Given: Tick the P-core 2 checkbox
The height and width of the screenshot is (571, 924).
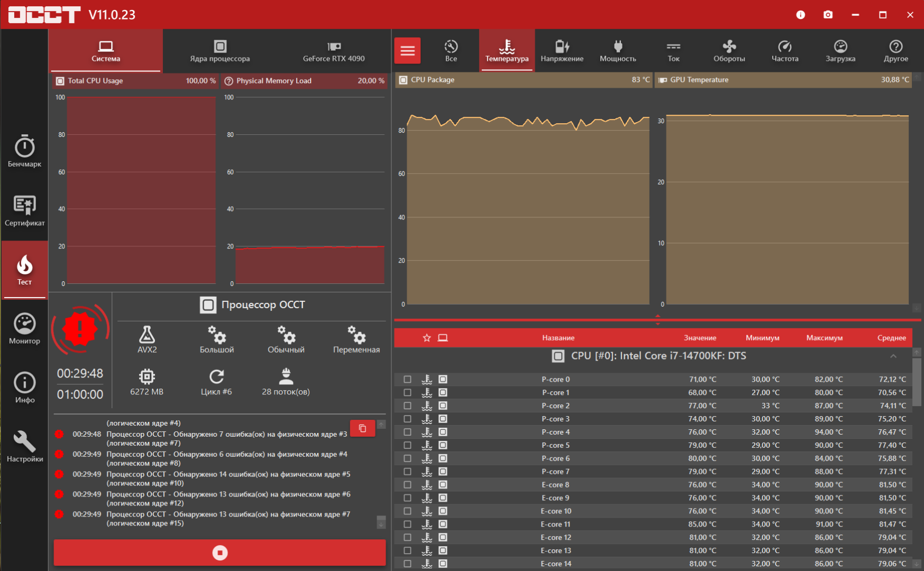Looking at the screenshot, I should pos(407,406).
